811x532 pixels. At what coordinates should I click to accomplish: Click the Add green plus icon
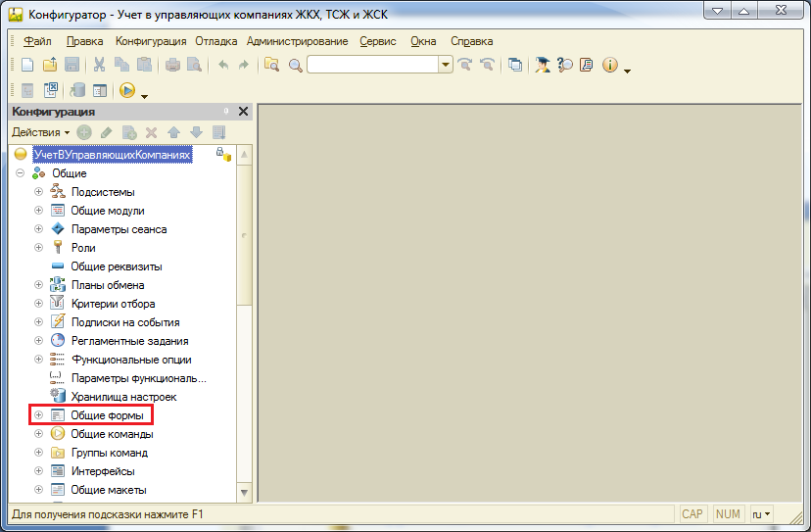[84, 132]
